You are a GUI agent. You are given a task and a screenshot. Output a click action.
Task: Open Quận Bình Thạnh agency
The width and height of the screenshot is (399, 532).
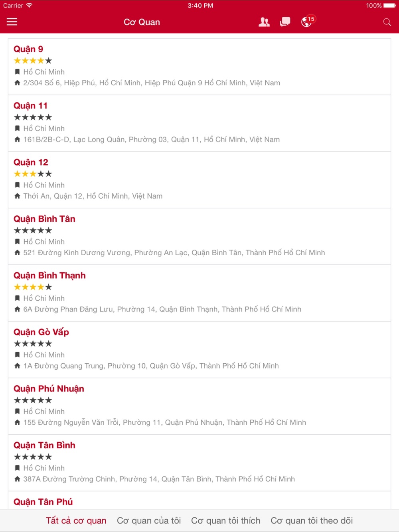[x=199, y=293]
